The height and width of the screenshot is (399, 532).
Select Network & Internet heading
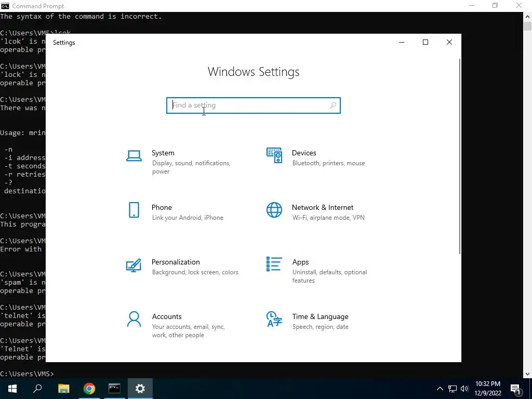(x=323, y=207)
